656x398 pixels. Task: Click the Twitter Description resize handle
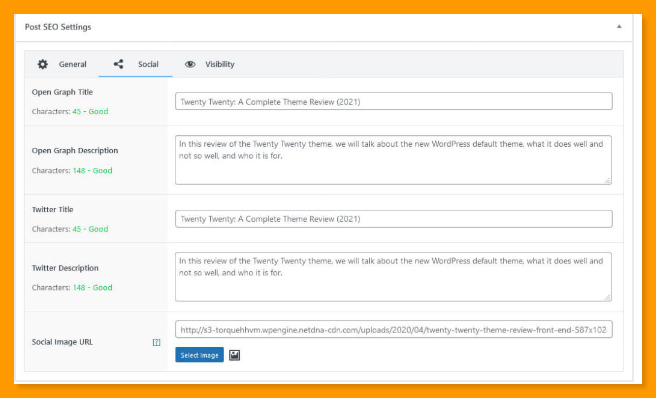pyautogui.click(x=607, y=297)
